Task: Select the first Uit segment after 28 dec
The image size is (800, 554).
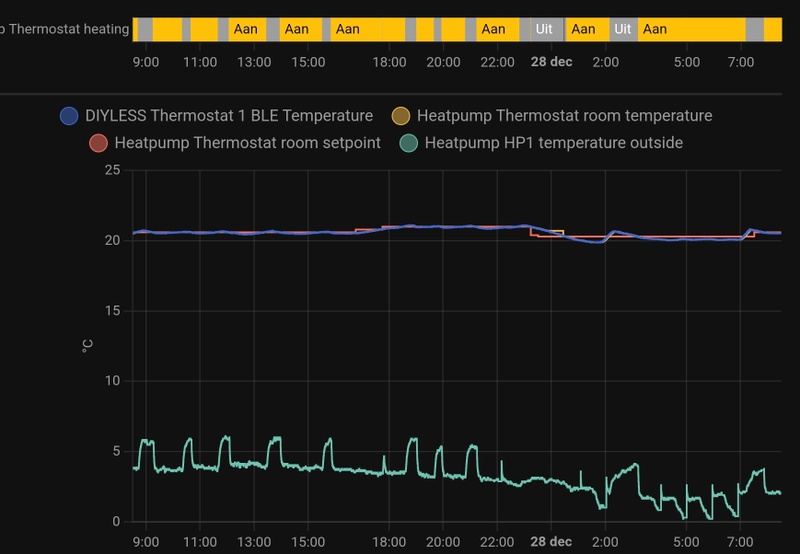Action: pyautogui.click(x=547, y=29)
